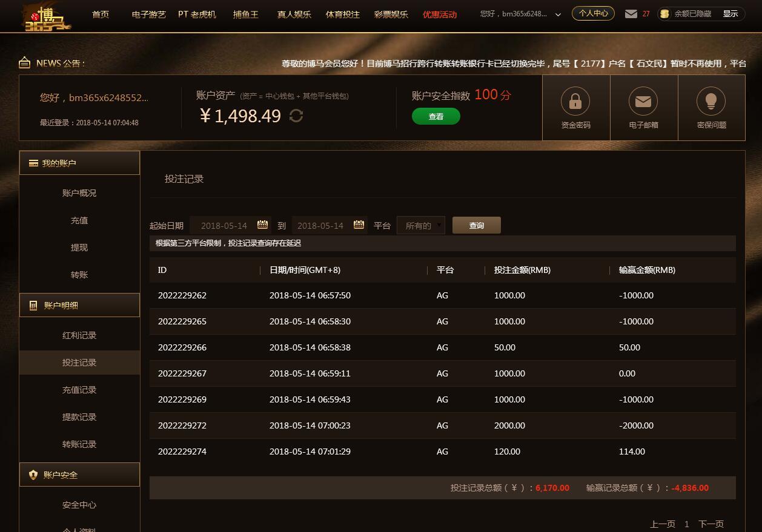Click the green 查看 security button

[x=436, y=116]
